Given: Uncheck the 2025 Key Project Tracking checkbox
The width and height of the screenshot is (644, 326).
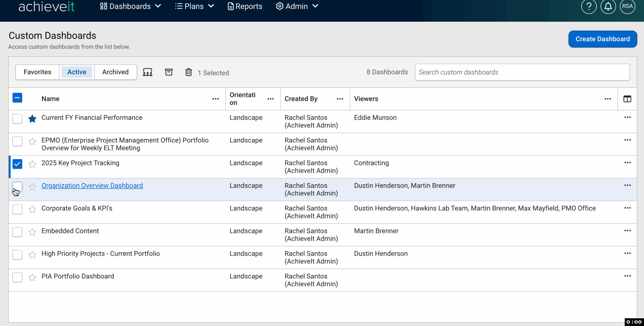Looking at the screenshot, I should tap(17, 164).
